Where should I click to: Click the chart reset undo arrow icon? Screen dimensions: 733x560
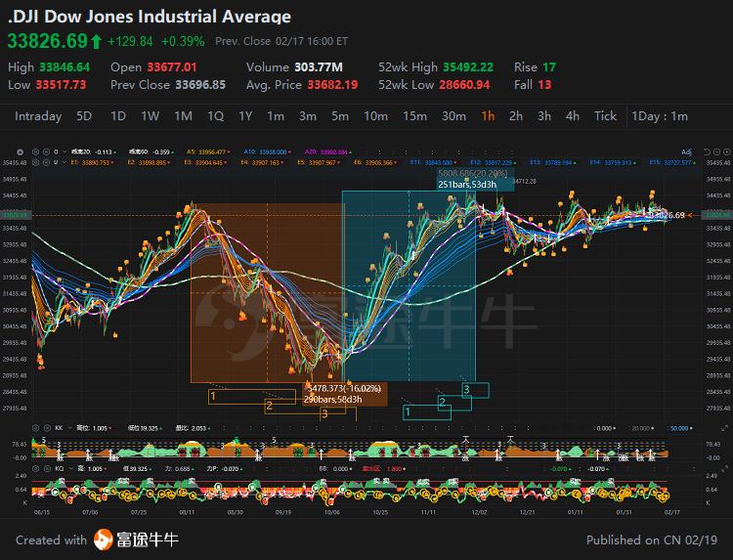coord(707,151)
